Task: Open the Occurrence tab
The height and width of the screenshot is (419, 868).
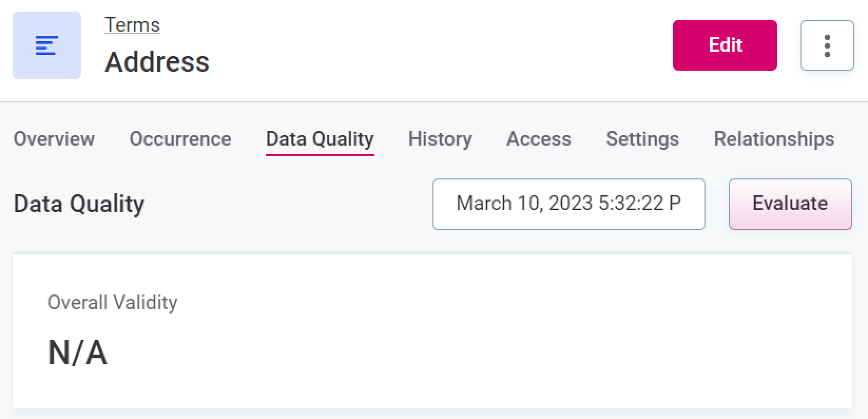Action: click(x=180, y=139)
